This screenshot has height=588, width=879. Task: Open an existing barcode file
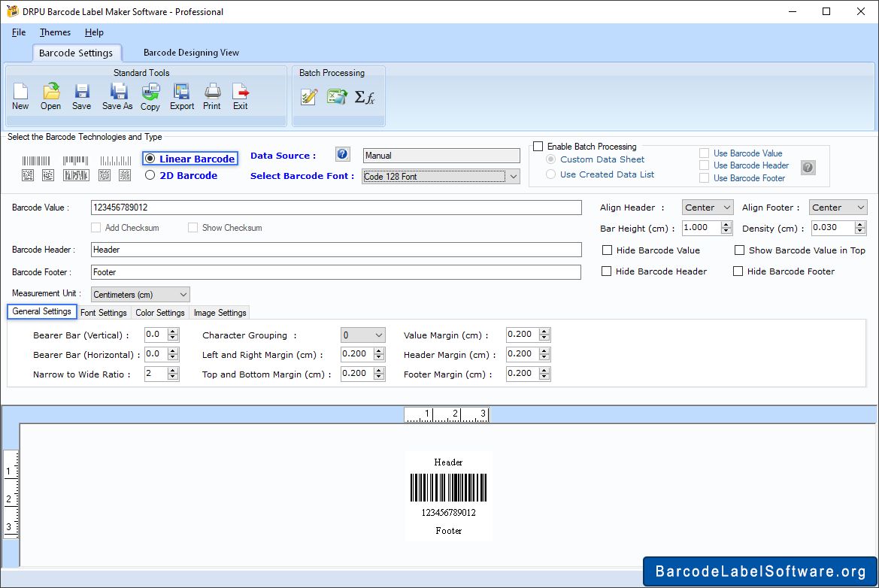(x=50, y=96)
